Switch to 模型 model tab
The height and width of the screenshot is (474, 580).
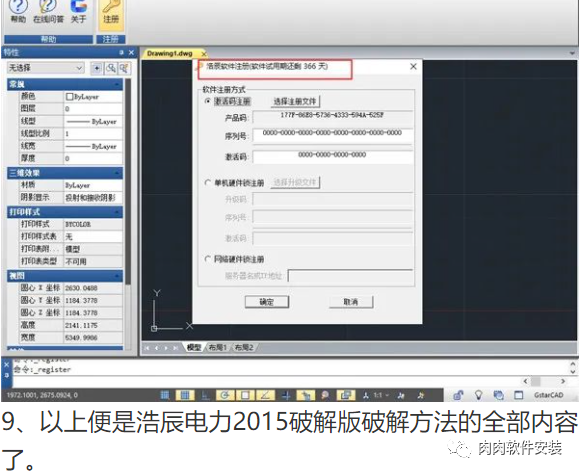[194, 347]
